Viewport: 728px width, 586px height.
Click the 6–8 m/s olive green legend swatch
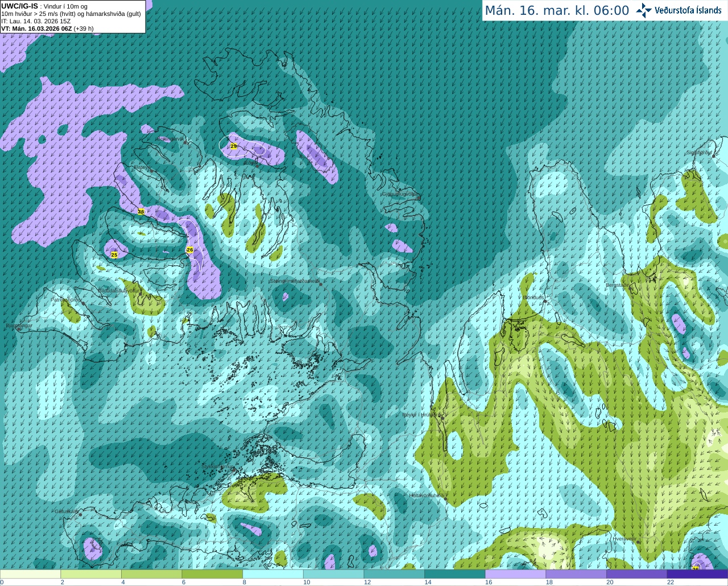(x=212, y=574)
